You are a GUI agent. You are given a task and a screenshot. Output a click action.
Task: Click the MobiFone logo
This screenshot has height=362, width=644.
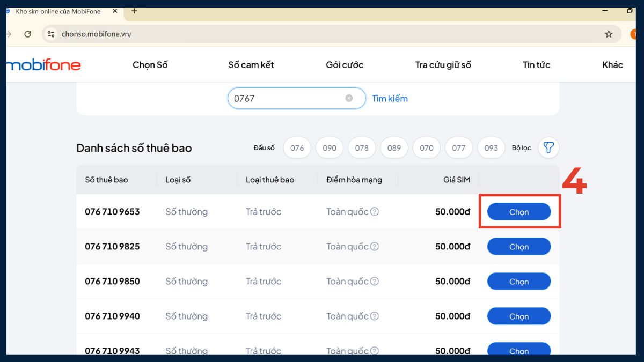(x=43, y=65)
